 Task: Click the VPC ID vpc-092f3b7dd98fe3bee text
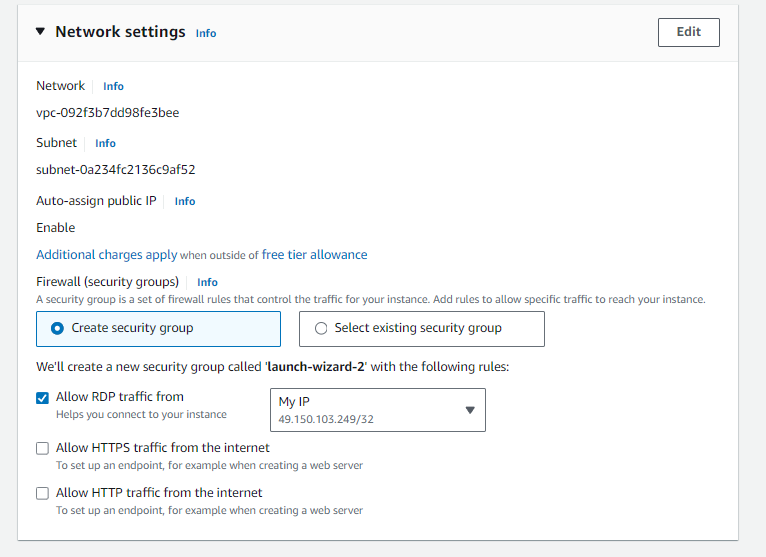[x=107, y=113]
